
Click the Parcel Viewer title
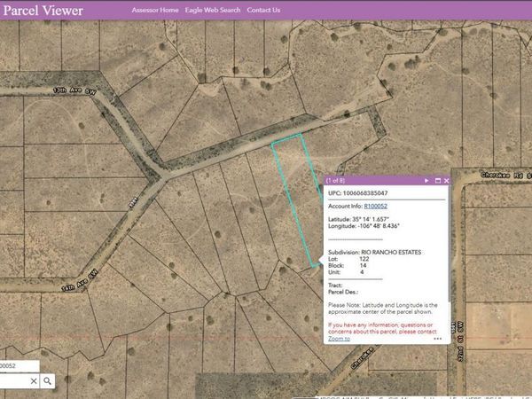pos(43,11)
